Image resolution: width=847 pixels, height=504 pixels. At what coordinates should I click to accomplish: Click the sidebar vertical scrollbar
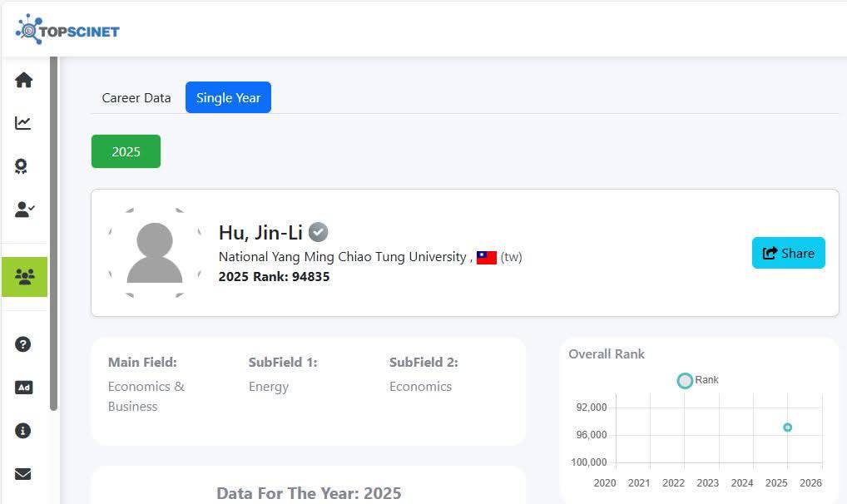click(54, 233)
